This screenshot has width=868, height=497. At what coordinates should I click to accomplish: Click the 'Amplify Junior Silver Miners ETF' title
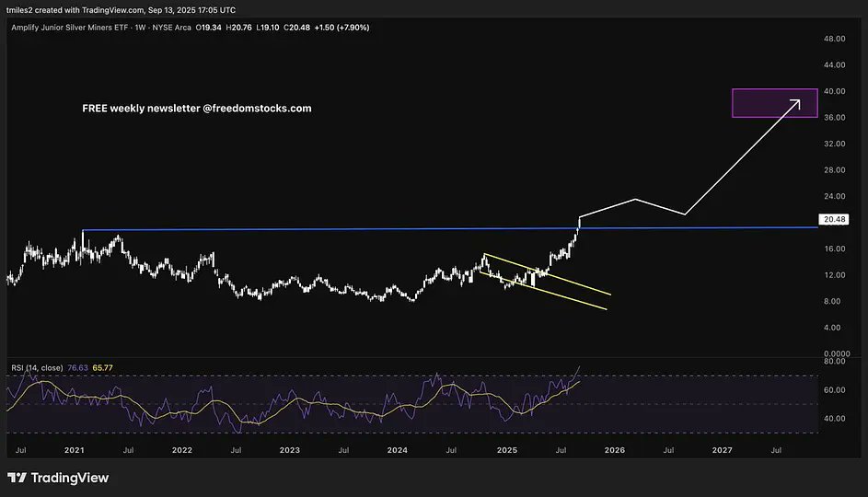pyautogui.click(x=70, y=27)
